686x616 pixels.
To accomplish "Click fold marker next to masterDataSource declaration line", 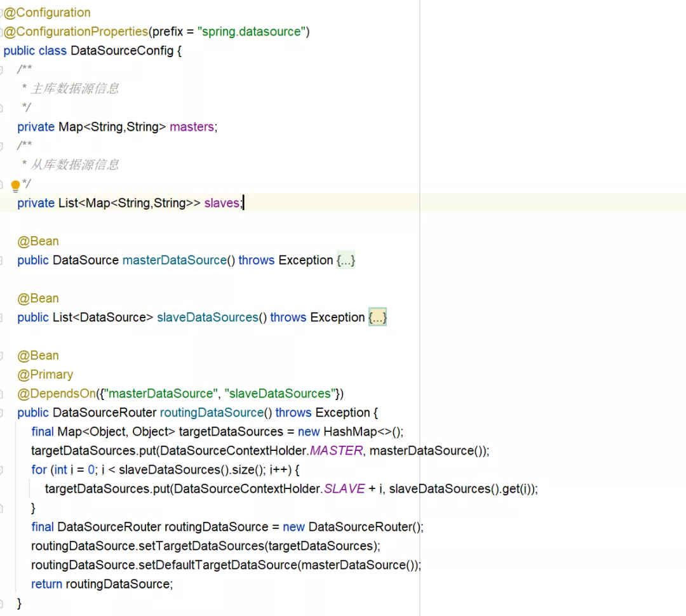I will [2, 260].
